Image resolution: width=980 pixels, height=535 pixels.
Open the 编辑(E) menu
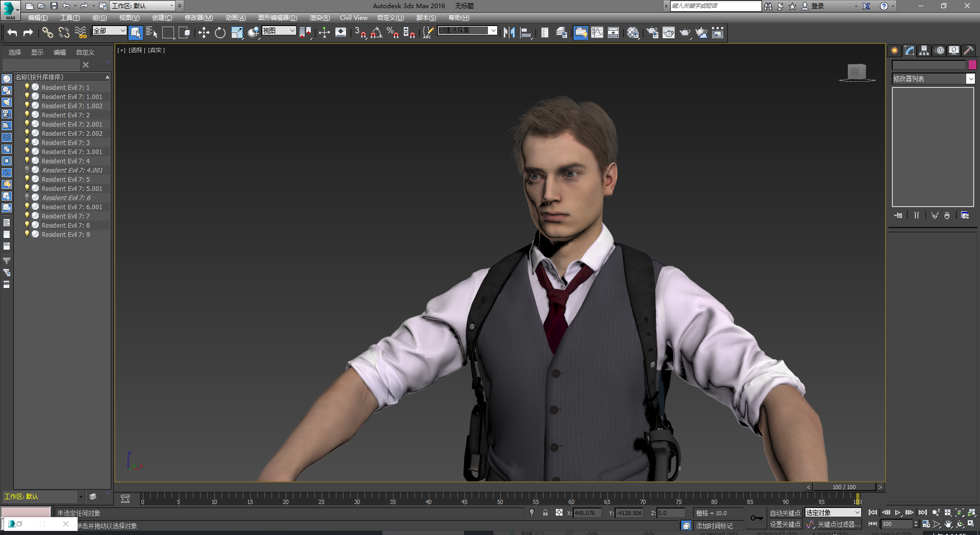click(38, 18)
